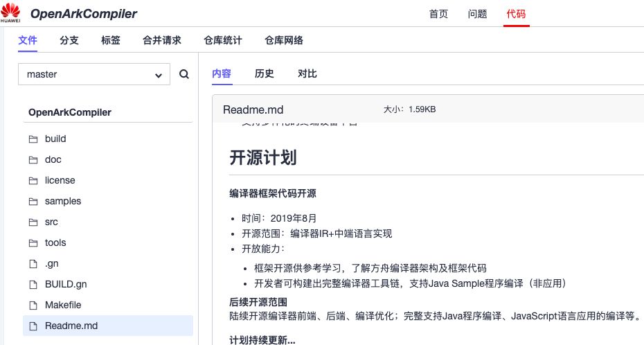The width and height of the screenshot is (644, 345).
Task: Select the 代码 navigation item
Action: [x=517, y=14]
